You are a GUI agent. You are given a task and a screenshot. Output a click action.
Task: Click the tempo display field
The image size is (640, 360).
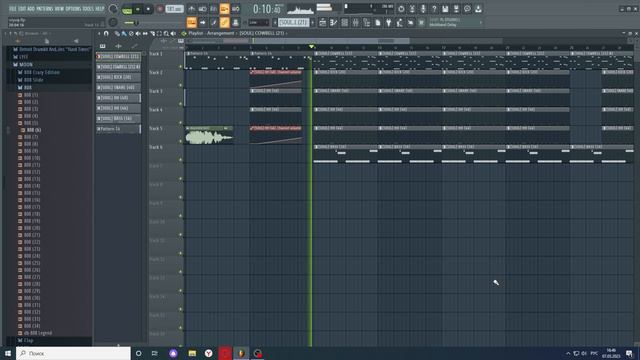(174, 9)
